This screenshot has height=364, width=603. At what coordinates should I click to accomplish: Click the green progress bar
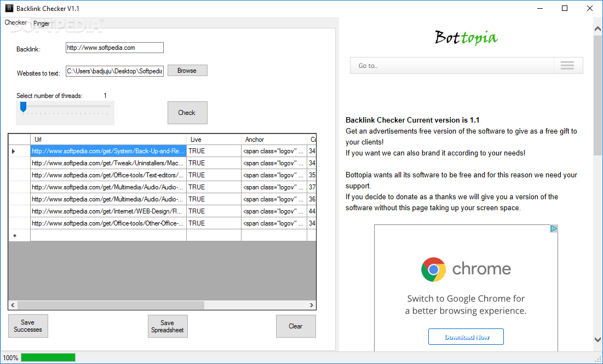pos(48,358)
